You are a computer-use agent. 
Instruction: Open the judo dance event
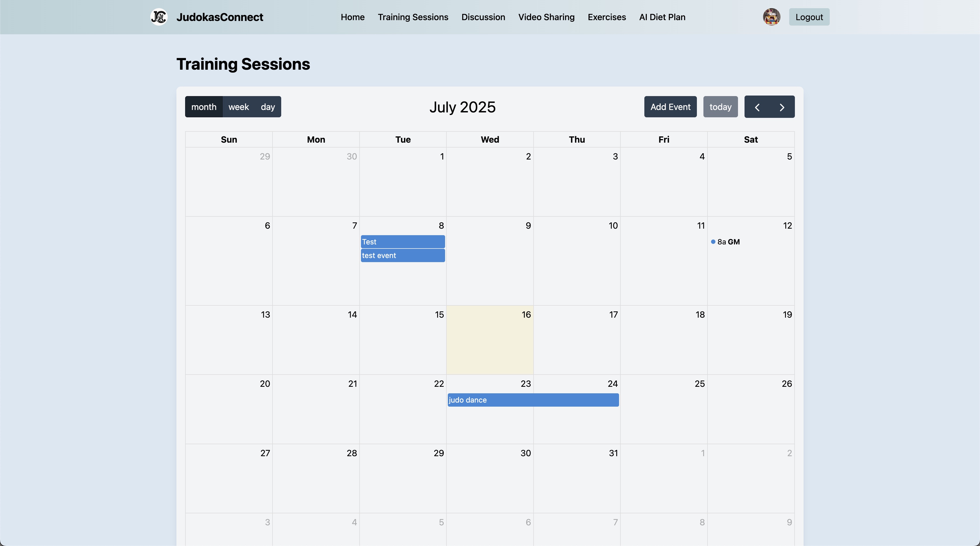(533, 400)
